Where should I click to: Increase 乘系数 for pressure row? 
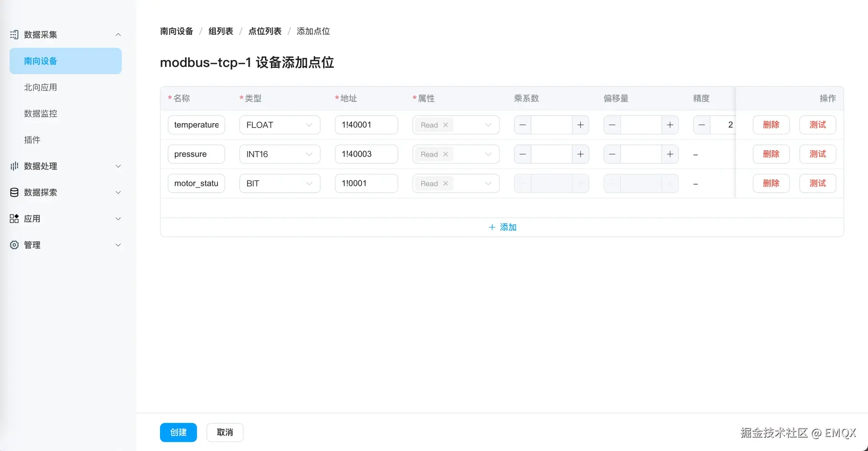click(x=580, y=154)
